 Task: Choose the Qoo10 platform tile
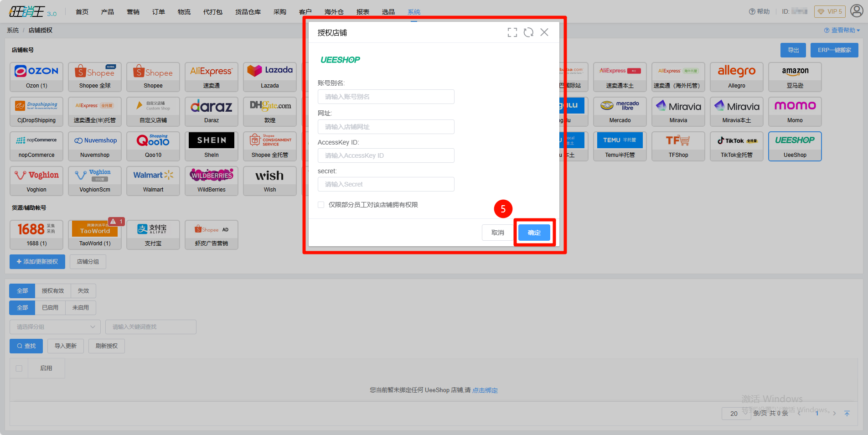pyautogui.click(x=153, y=146)
